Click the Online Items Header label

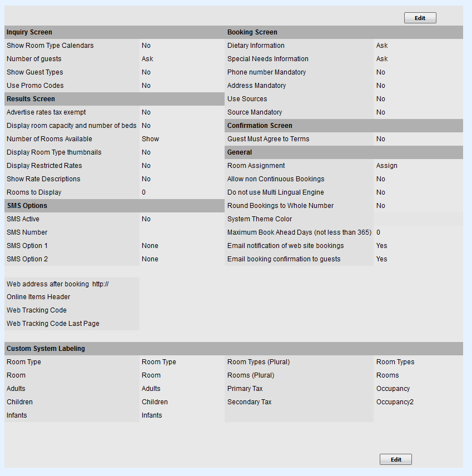38,297
